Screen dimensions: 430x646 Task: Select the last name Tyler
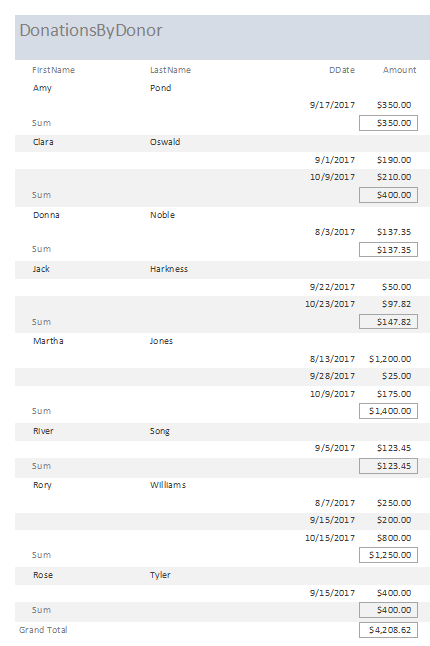click(x=160, y=575)
